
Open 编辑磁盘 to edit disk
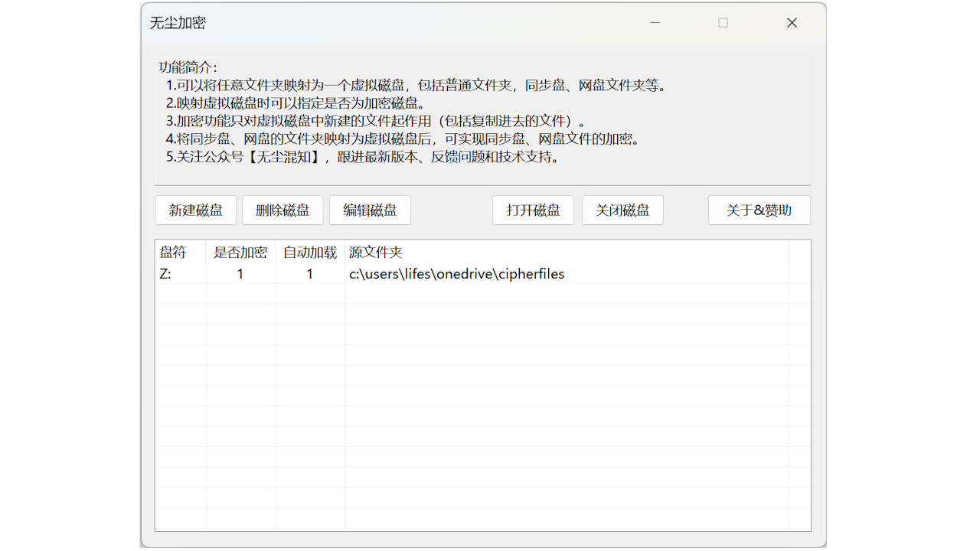click(x=370, y=210)
